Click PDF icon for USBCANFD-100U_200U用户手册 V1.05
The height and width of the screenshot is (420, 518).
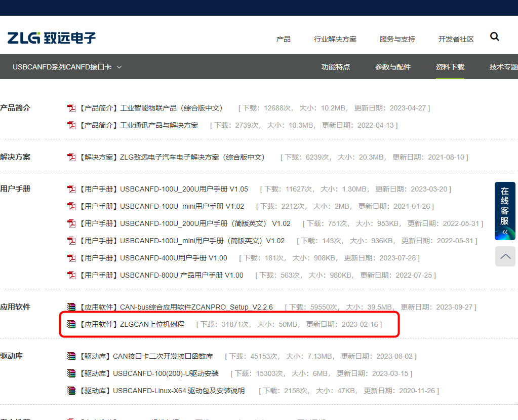pos(71,189)
